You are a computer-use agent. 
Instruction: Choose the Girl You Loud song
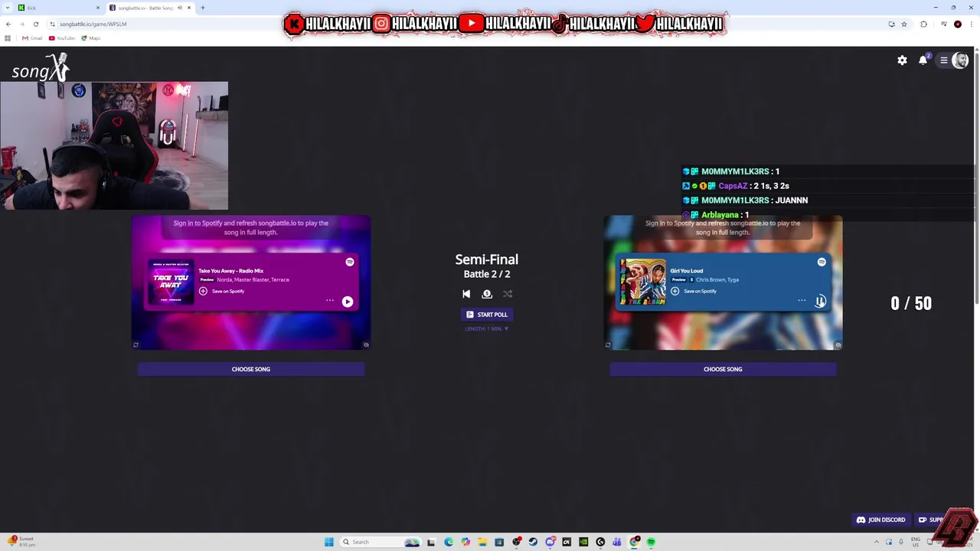point(723,369)
